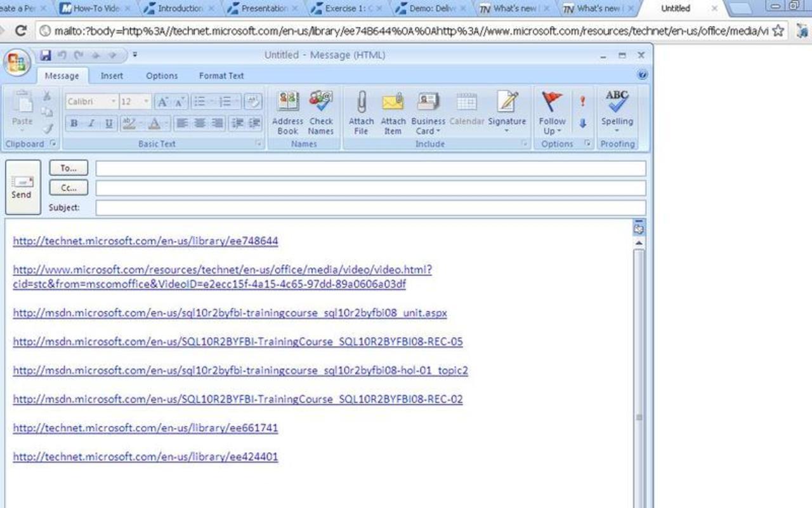Open the Options ribbon tab
Image resolution: width=812 pixels, height=508 pixels.
[162, 76]
